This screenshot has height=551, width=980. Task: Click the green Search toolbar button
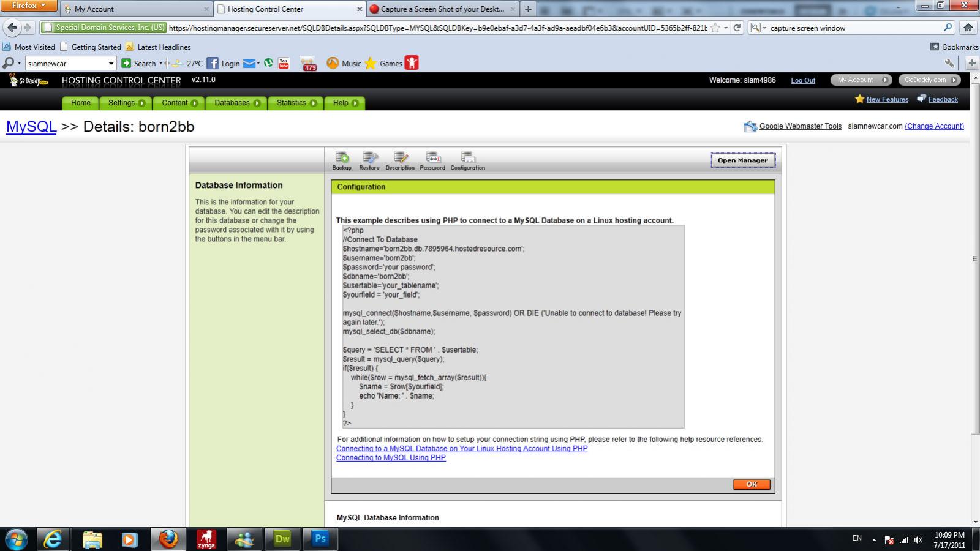point(139,63)
